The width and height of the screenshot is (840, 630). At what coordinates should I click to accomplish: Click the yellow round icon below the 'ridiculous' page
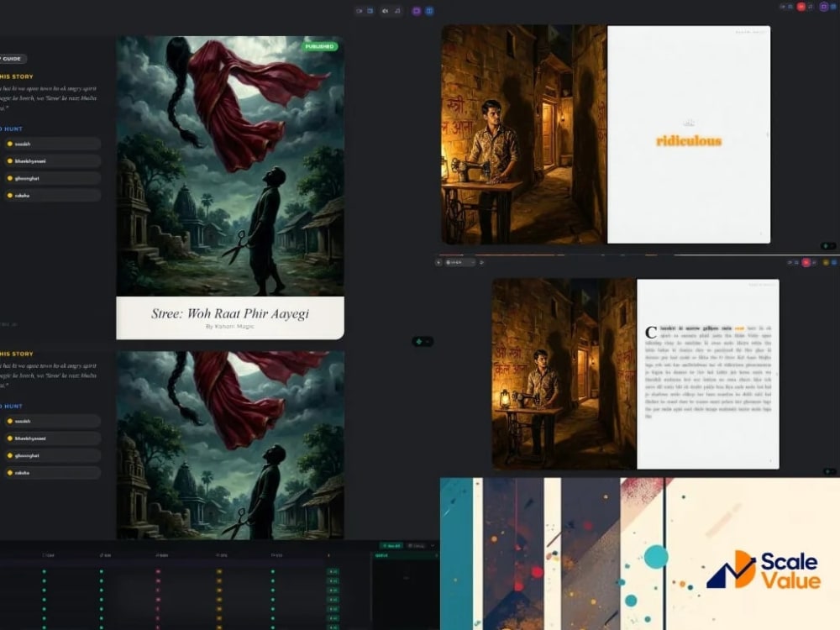826,262
